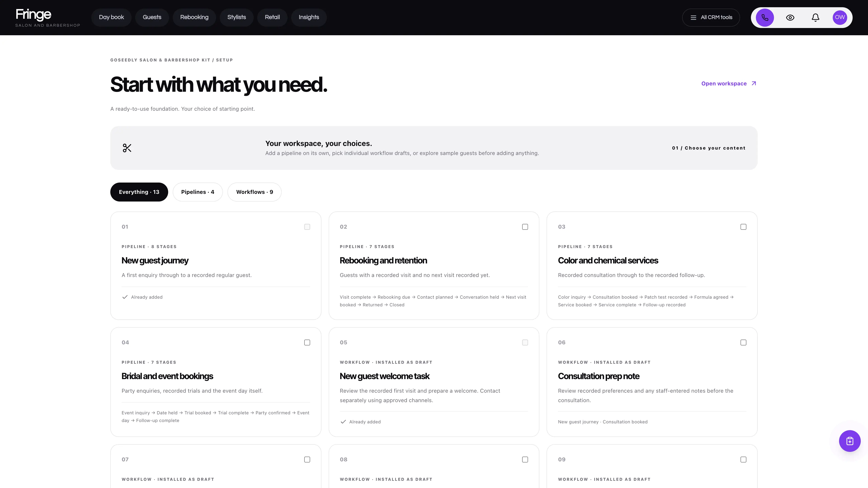Open the OW user avatar
The image size is (868, 488).
point(840,18)
